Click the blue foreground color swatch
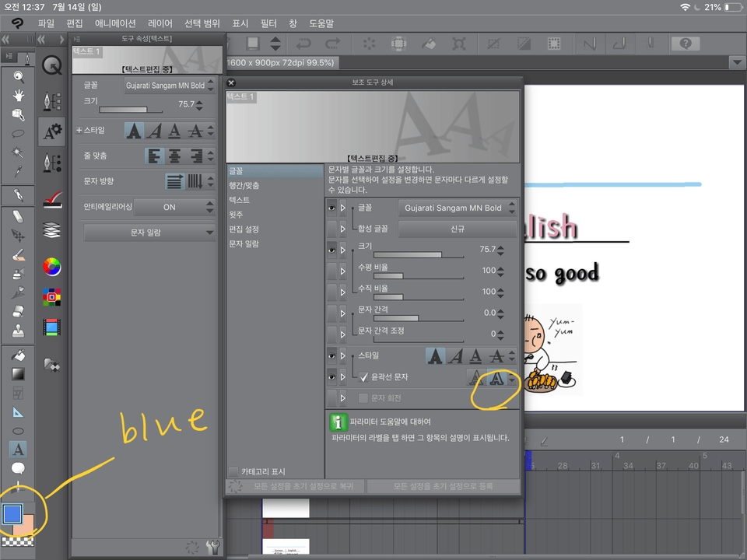The height and width of the screenshot is (560, 747). (12, 513)
